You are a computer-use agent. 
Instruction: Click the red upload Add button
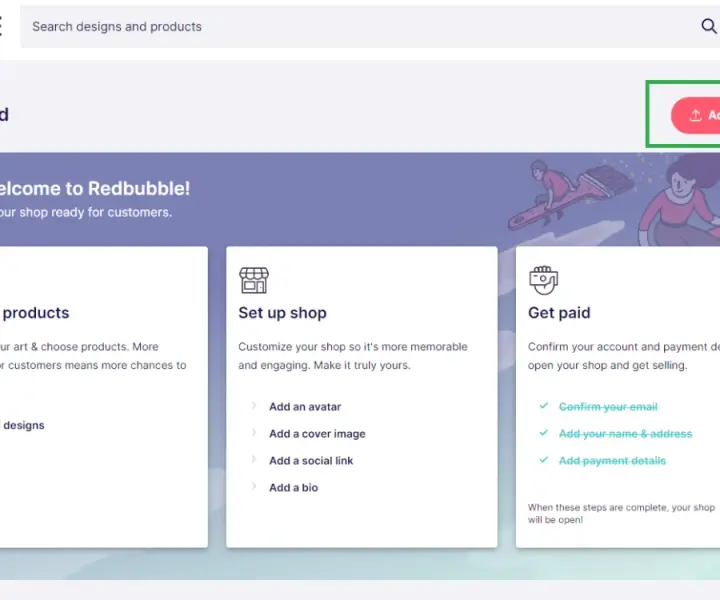coord(696,115)
